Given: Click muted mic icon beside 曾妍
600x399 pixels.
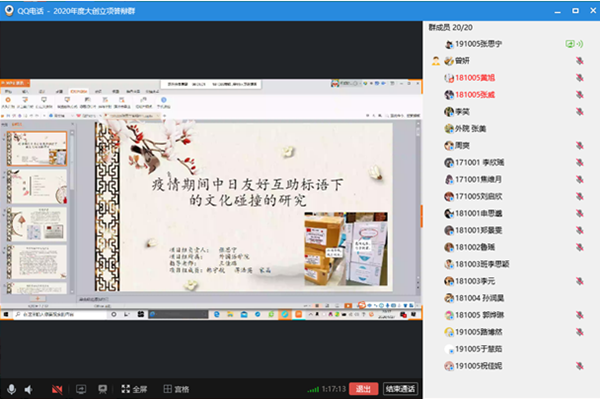Looking at the screenshot, I should point(580,61).
